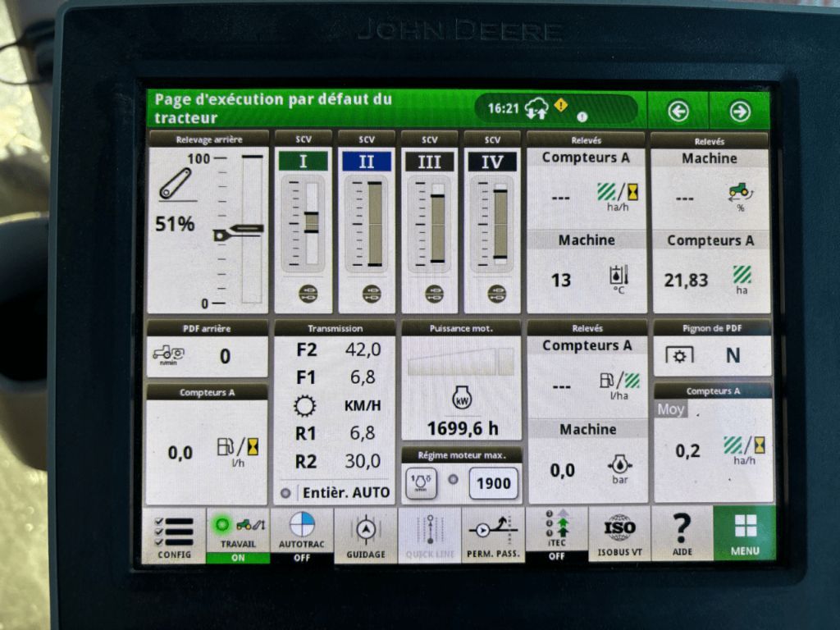Open the PERM. PASS. swap track icon
840x630 pixels.
(492, 534)
